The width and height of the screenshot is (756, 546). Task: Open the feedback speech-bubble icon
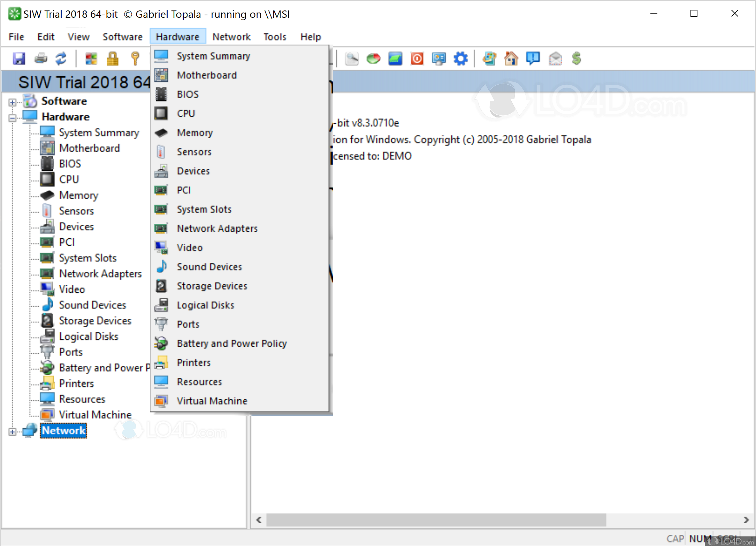click(x=533, y=59)
